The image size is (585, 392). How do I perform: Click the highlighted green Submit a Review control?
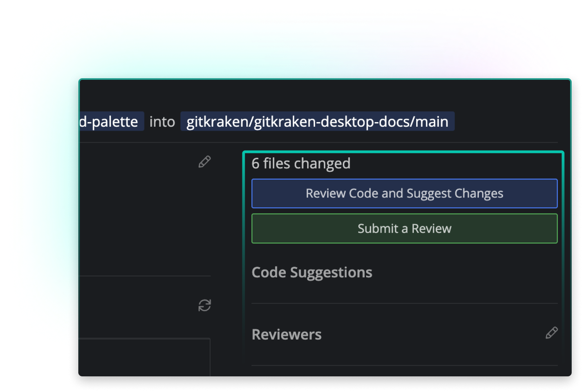tap(404, 228)
